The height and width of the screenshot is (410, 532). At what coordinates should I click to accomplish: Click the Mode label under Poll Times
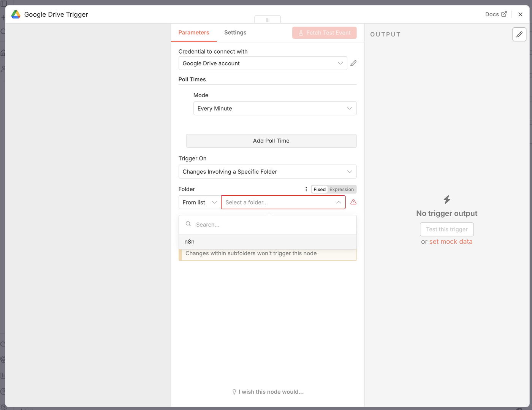(201, 95)
